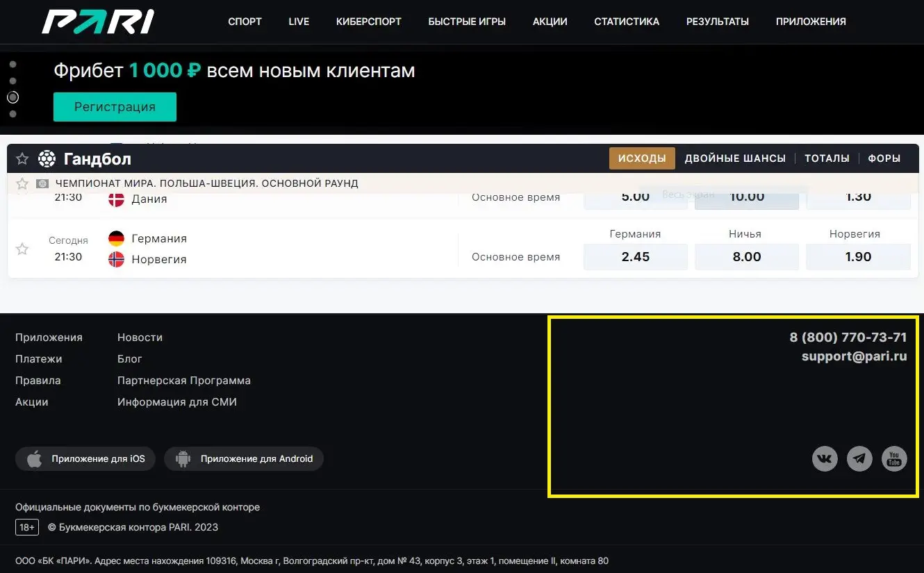Open Официальные документы по букмекерской конторе
The height and width of the screenshot is (573, 924).
click(x=138, y=507)
